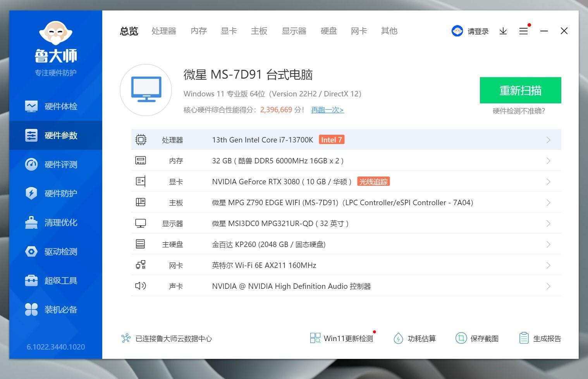Screen dimensions: 588x379
Task: Click the 微星 MPG Z790 EDGE WIFI text
Action: click(x=343, y=202)
